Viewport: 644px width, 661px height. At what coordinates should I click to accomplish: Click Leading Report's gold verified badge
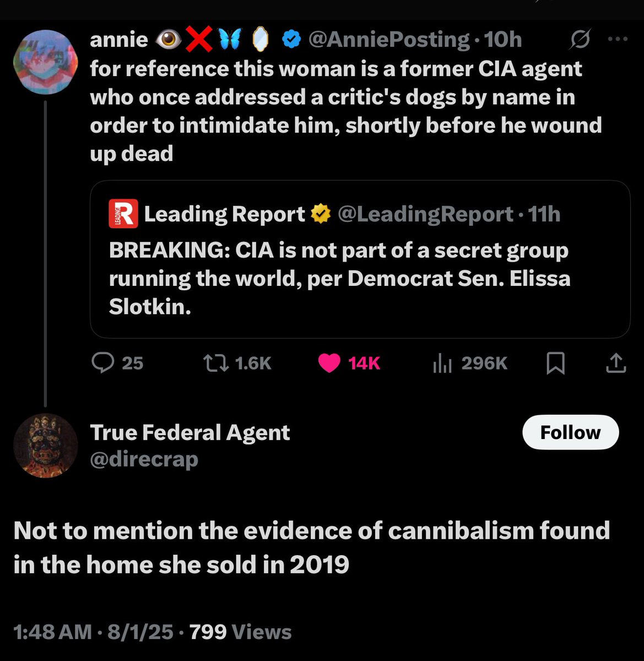tap(321, 214)
